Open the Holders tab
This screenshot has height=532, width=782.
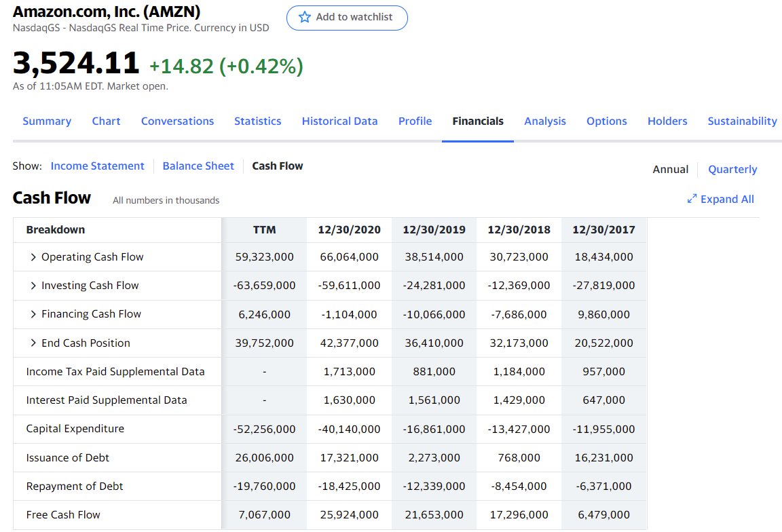667,121
